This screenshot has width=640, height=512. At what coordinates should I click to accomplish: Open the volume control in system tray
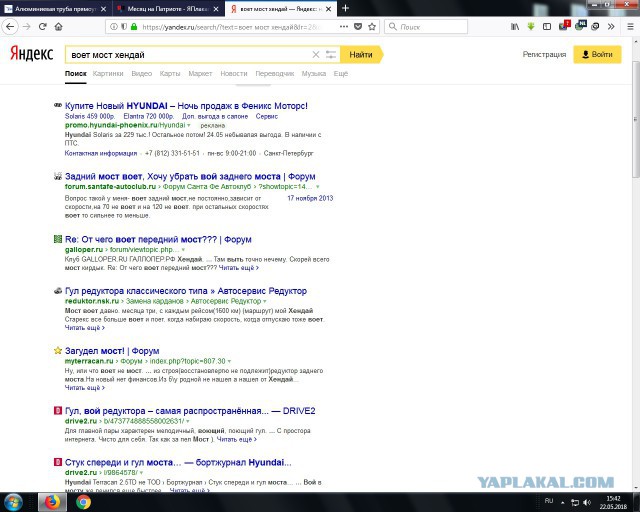click(x=587, y=502)
